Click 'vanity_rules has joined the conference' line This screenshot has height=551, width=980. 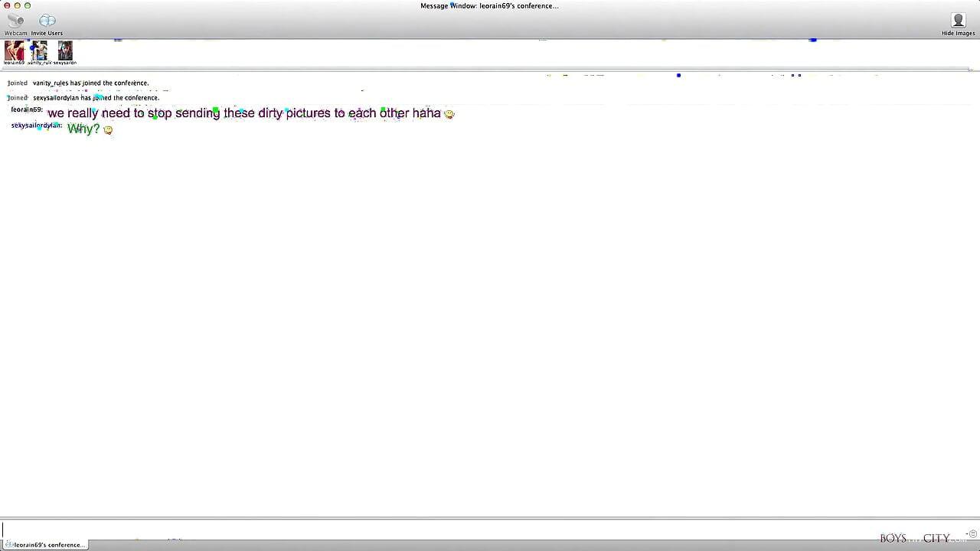click(90, 83)
